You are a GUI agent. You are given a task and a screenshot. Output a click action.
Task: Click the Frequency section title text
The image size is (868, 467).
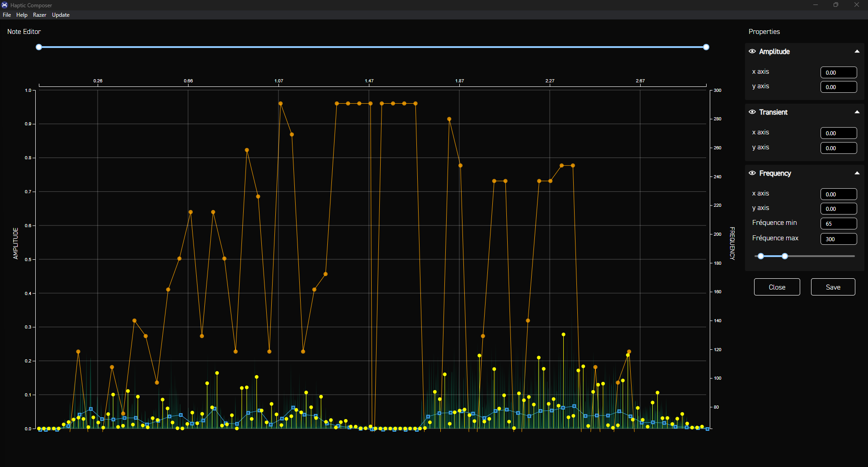(775, 173)
